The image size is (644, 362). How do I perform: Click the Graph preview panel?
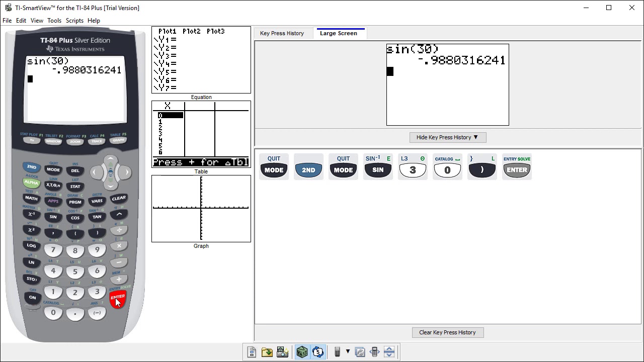coord(201,208)
